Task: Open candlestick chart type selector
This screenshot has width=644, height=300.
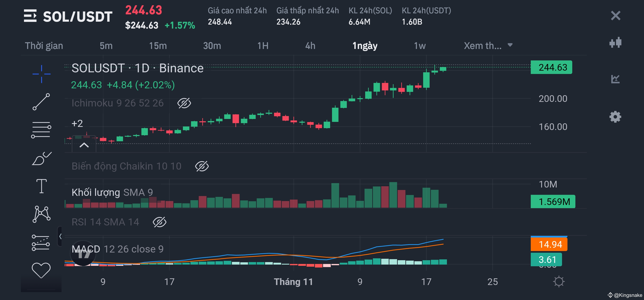Action: pos(615,42)
